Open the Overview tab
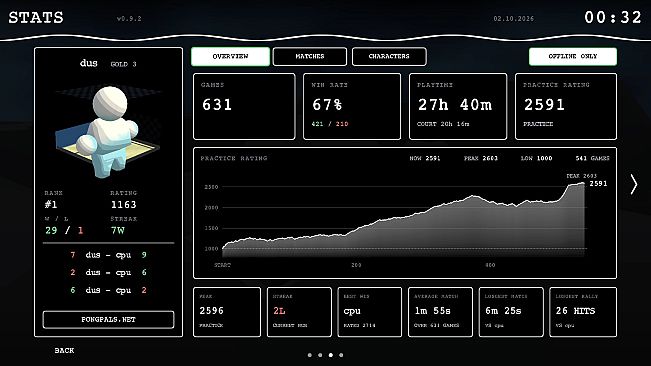The width and height of the screenshot is (651, 366). coord(230,56)
